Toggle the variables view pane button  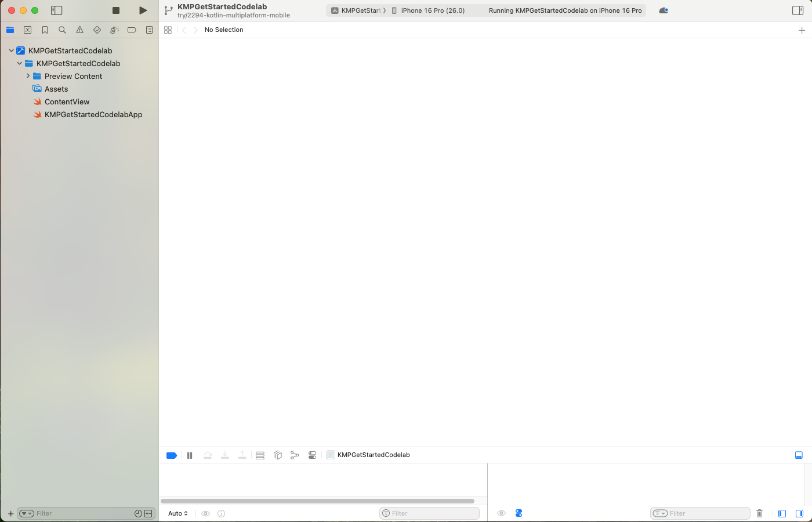point(782,513)
